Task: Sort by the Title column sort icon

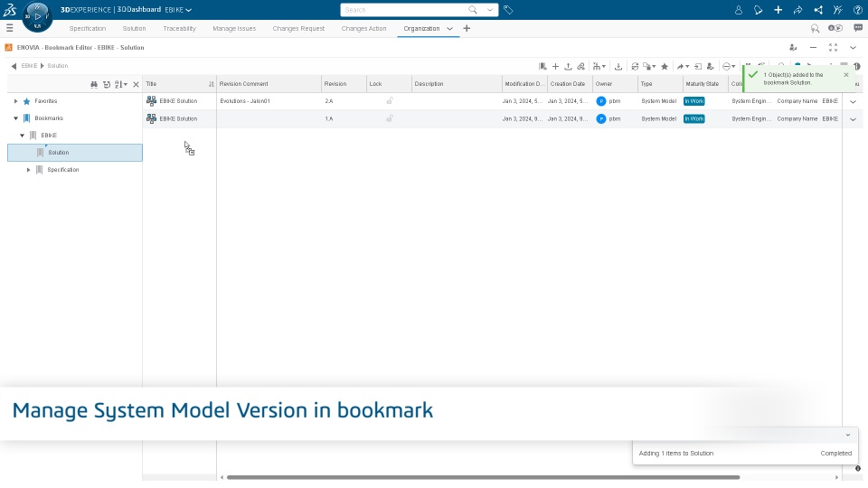Action: click(211, 84)
